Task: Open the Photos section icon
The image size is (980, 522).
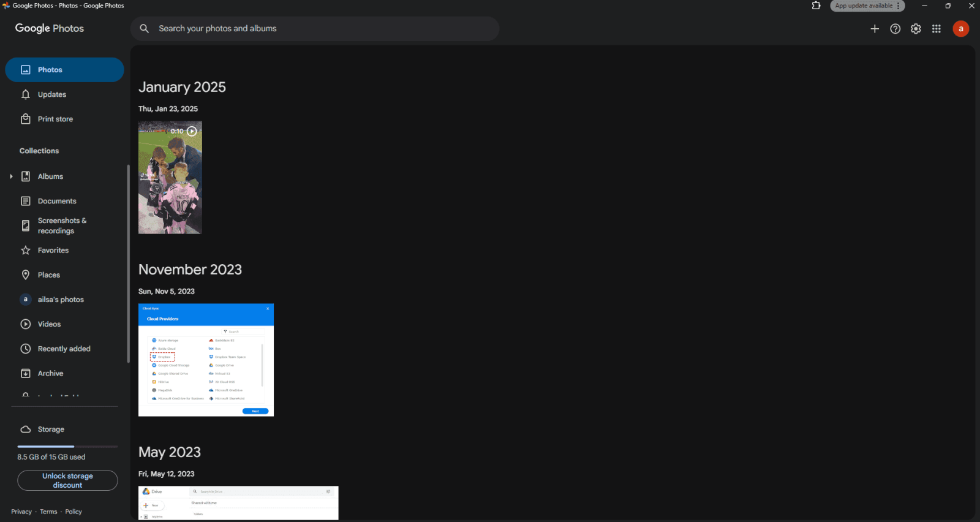Action: pos(26,70)
